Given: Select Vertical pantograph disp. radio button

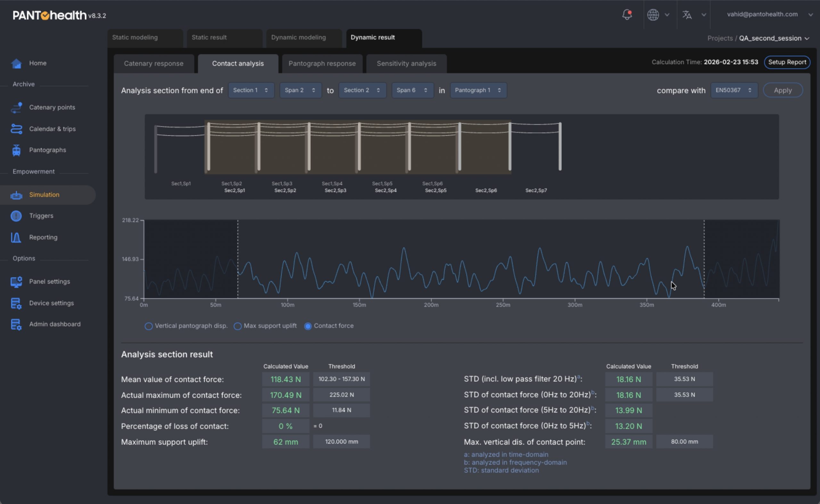Looking at the screenshot, I should click(148, 326).
